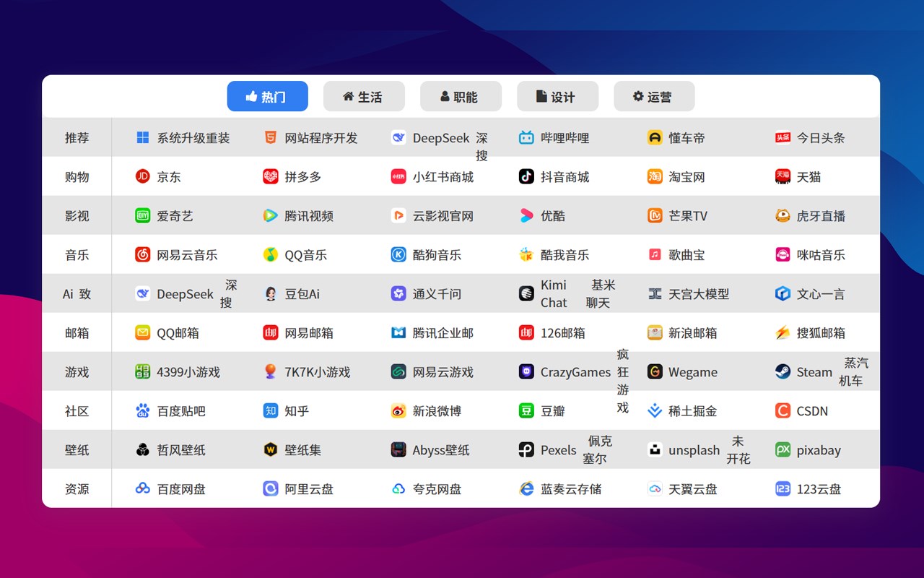
Task: Open the 百度网盘 link
Action: [x=181, y=488]
